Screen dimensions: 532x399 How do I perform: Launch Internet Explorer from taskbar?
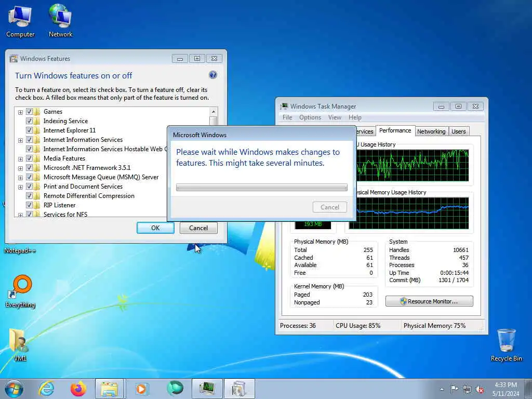coord(46,389)
